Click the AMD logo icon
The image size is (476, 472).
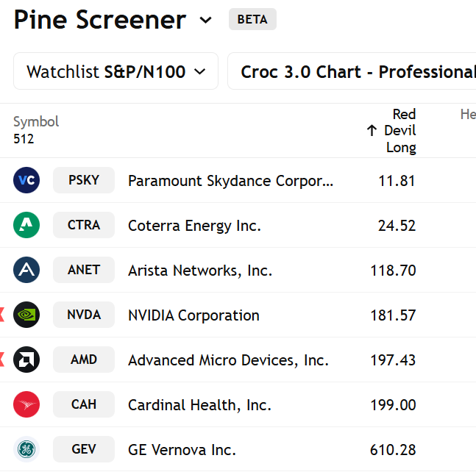pos(26,360)
